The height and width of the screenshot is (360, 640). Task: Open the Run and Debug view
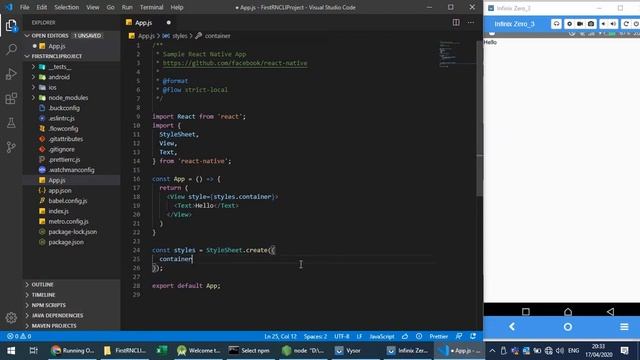pyautogui.click(x=11, y=74)
